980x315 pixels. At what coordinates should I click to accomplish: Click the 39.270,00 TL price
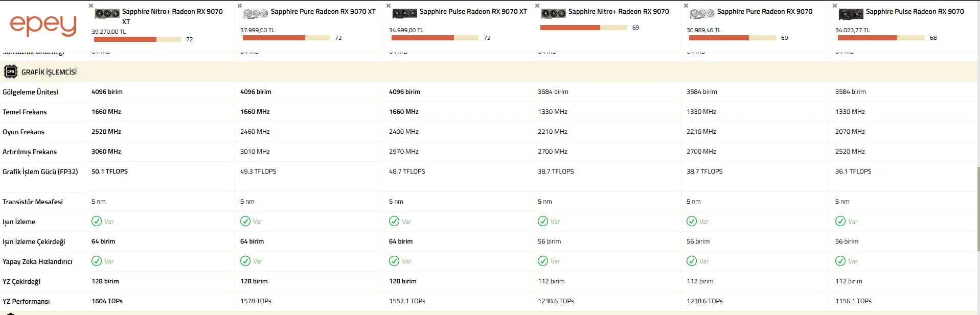(108, 32)
